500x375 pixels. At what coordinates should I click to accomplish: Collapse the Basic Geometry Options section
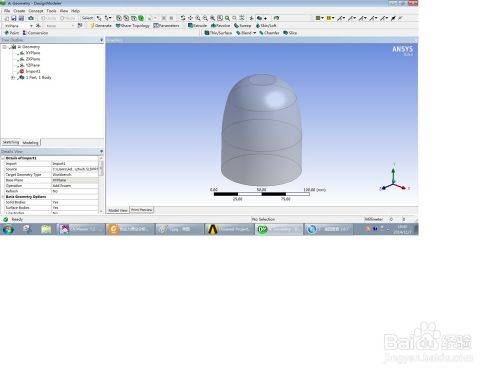[x=3, y=197]
